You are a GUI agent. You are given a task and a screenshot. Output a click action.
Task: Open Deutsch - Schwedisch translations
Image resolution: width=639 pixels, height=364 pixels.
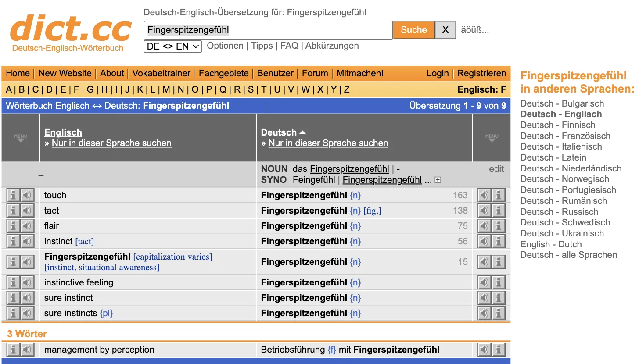point(565,222)
